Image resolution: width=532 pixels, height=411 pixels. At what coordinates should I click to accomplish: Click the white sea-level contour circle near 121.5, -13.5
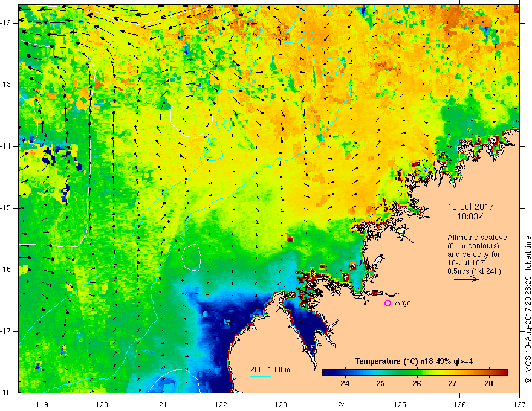192,116
